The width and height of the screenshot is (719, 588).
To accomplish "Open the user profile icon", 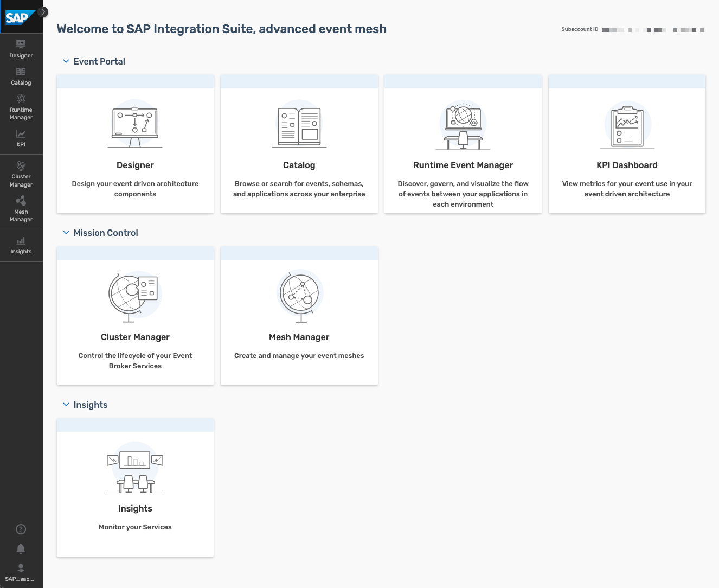I will 21,567.
